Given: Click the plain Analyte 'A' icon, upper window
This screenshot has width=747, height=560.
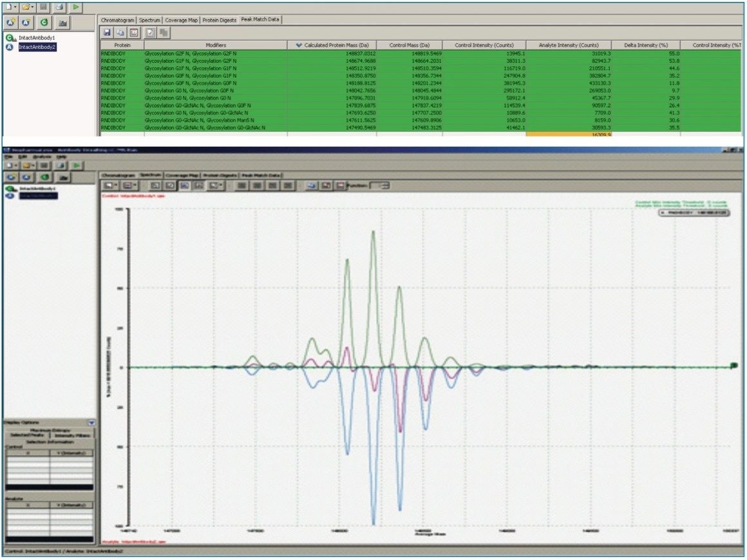Looking at the screenshot, I should (x=26, y=22).
